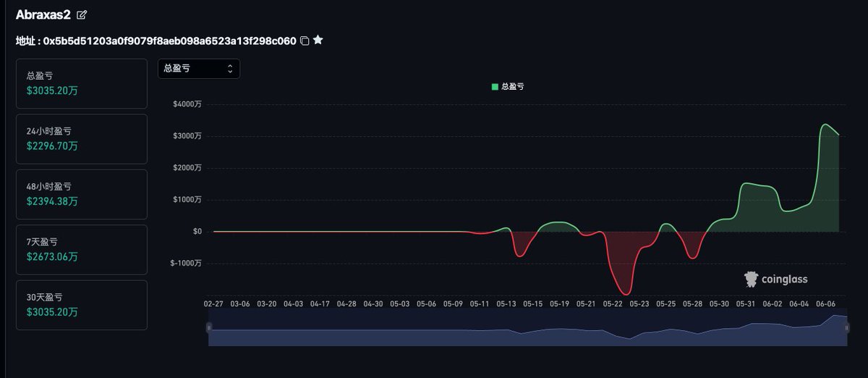Click the 05-21 date label
Image resolution: width=868 pixels, height=378 pixels.
[587, 304]
